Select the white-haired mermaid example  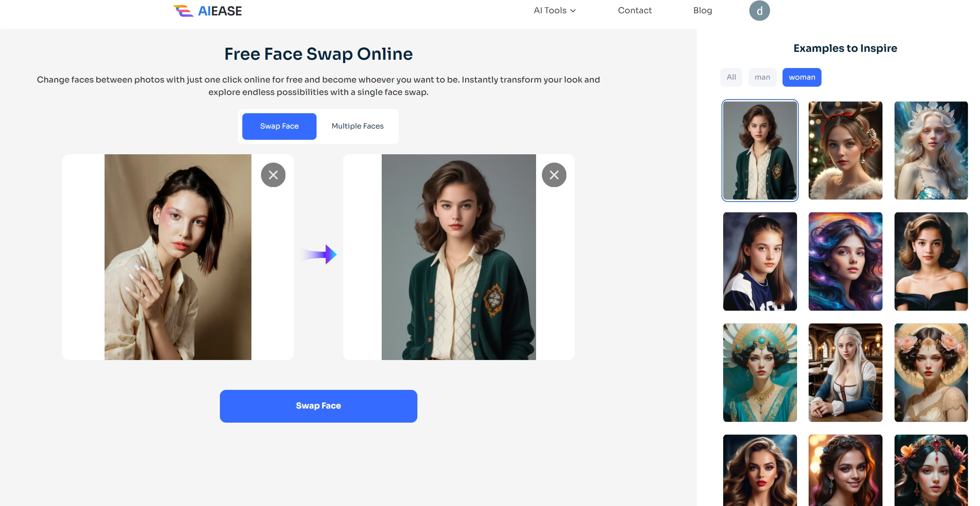[x=931, y=151]
